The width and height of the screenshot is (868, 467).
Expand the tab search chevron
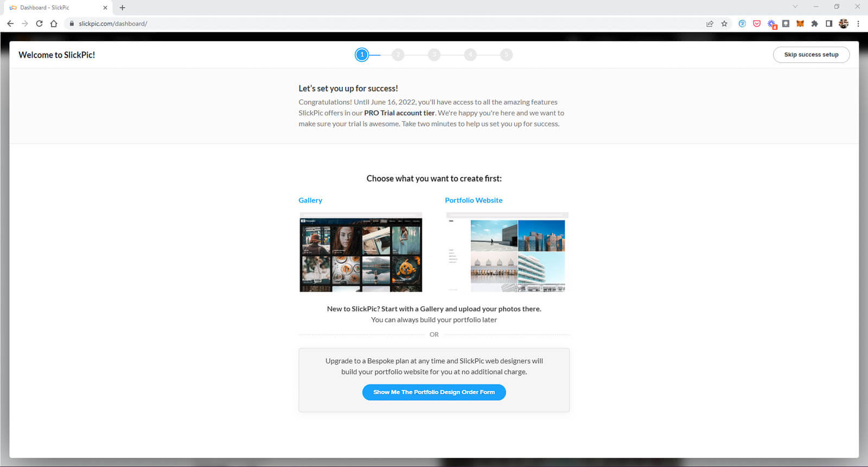pos(795,7)
